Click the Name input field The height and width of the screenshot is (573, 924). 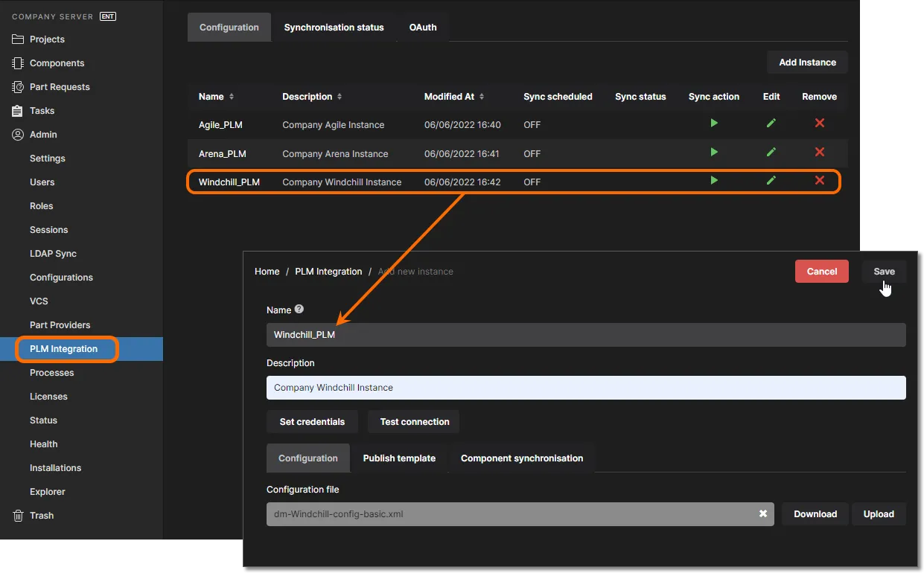click(x=586, y=335)
